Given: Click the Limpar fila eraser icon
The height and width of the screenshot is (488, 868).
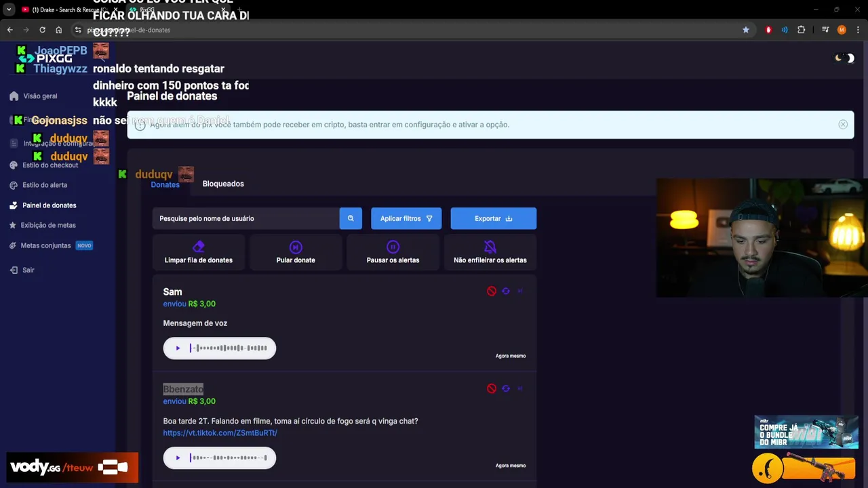Looking at the screenshot, I should point(199,247).
